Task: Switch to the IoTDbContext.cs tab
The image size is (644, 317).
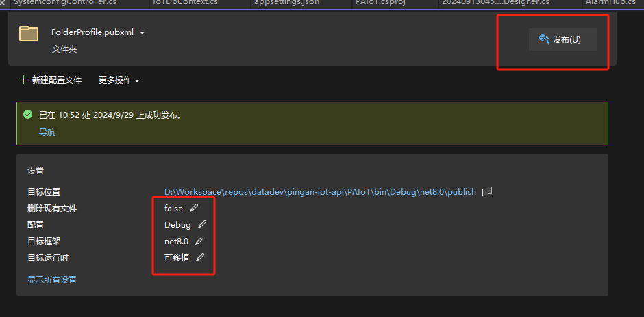Action: (x=185, y=3)
